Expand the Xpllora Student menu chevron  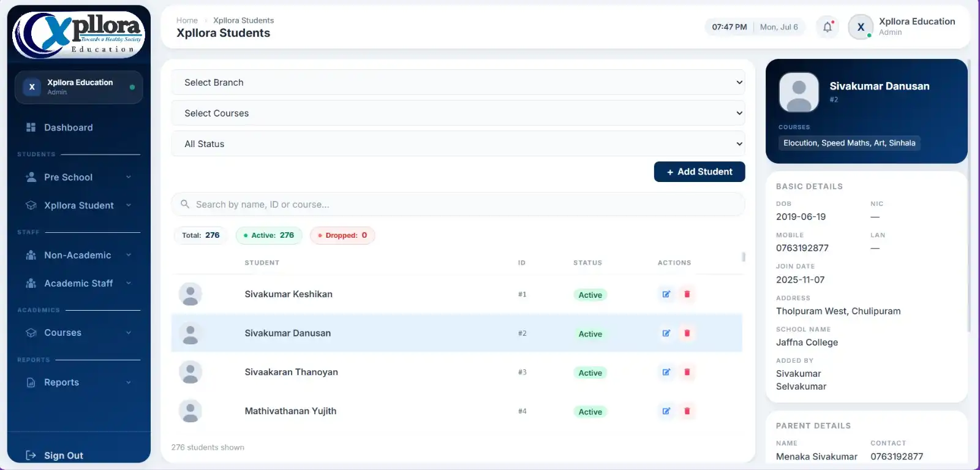(x=129, y=205)
